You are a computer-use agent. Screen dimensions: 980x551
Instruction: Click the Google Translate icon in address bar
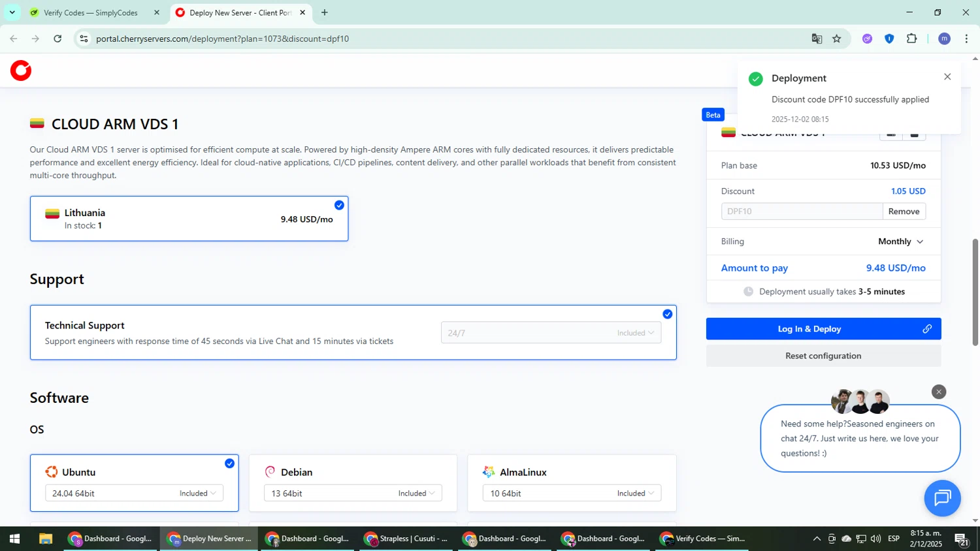coord(817,39)
